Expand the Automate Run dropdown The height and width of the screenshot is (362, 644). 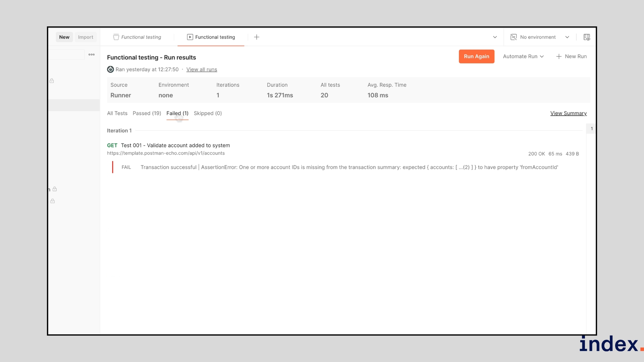(x=523, y=56)
